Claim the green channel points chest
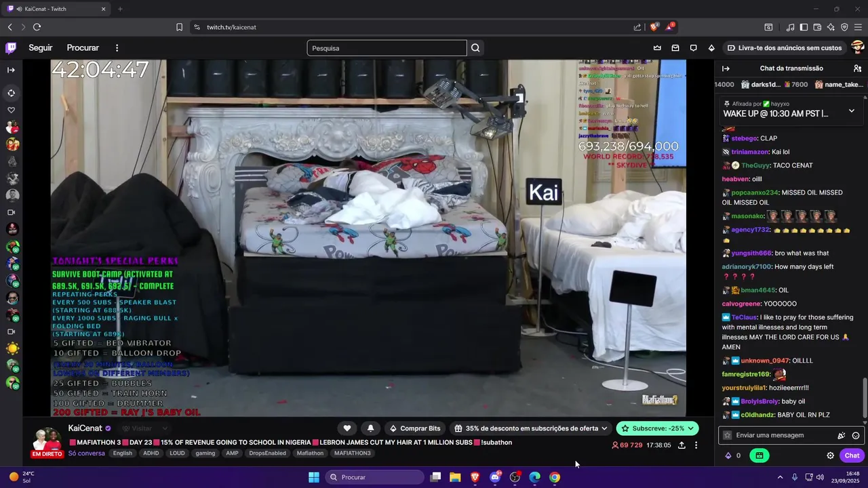Image resolution: width=868 pixels, height=488 pixels. (759, 456)
